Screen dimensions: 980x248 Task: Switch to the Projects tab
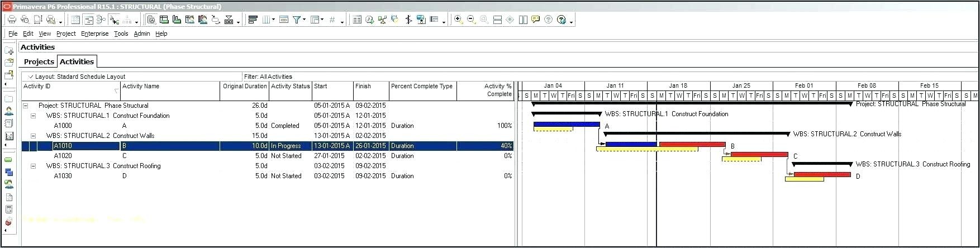[39, 61]
